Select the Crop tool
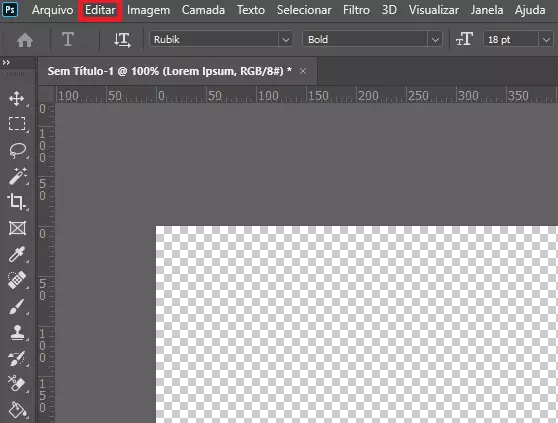Image resolution: width=558 pixels, height=423 pixels. click(x=16, y=202)
